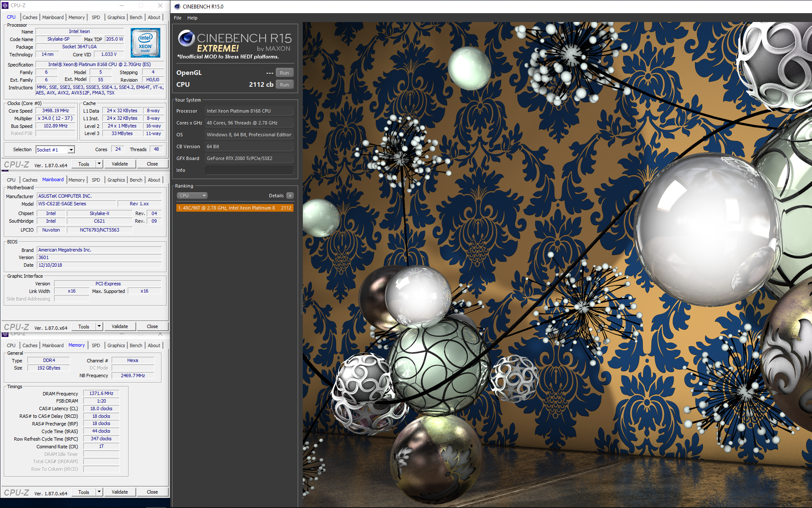The width and height of the screenshot is (812, 508).
Task: Click the motherboard model WS-C621E-SAGE Series
Action: [x=76, y=204]
